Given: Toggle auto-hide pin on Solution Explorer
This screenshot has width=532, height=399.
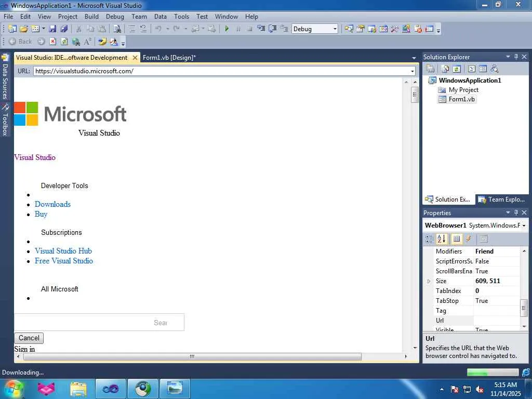Looking at the screenshot, I should pos(516,57).
